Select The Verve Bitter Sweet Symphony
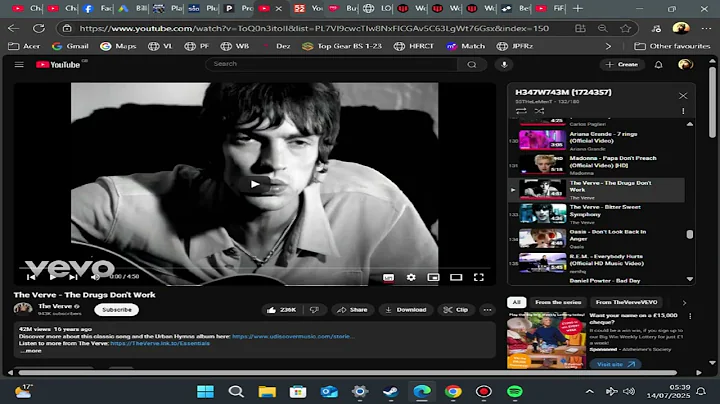720x404 pixels. [x=596, y=214]
